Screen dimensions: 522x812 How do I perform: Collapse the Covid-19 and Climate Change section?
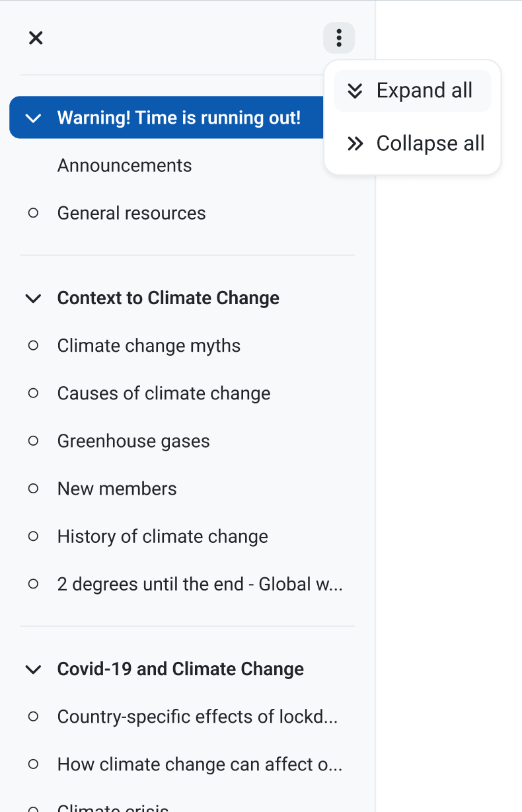pos(33,669)
